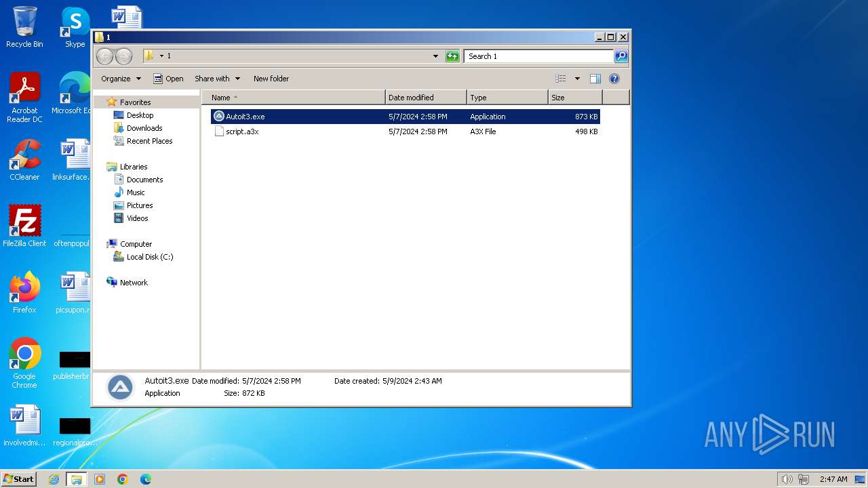Open Pictures library
Screen dimensions: 868x488
[140, 205]
